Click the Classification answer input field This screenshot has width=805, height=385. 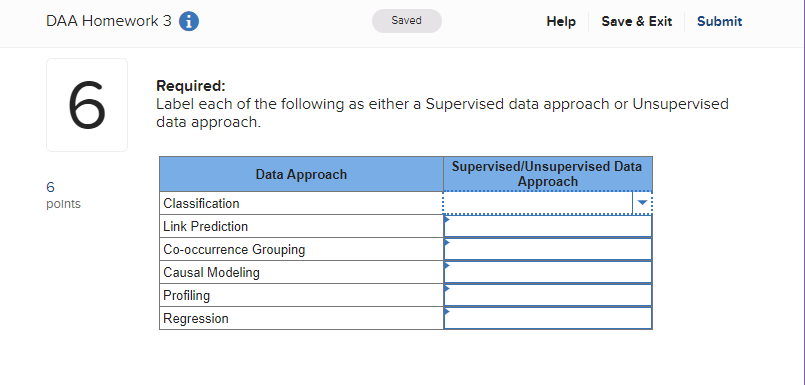pos(538,203)
